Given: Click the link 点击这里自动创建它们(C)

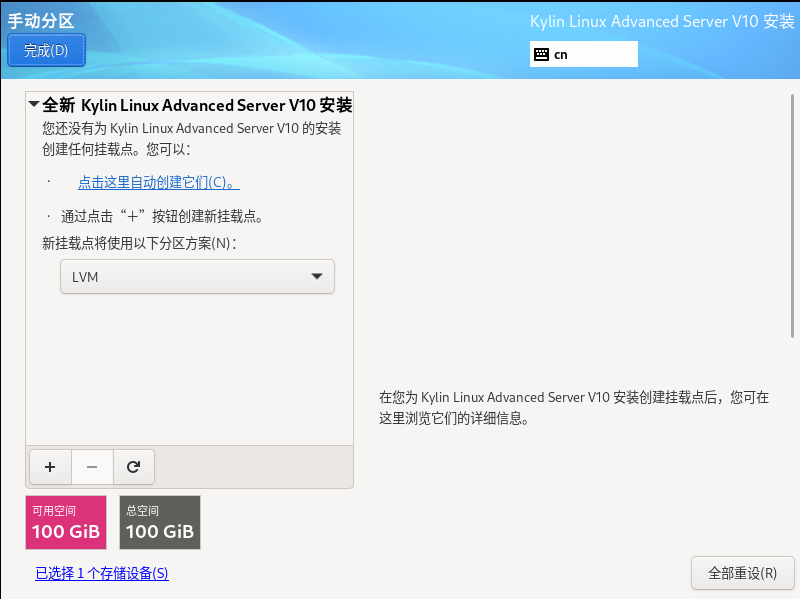Looking at the screenshot, I should tap(159, 182).
